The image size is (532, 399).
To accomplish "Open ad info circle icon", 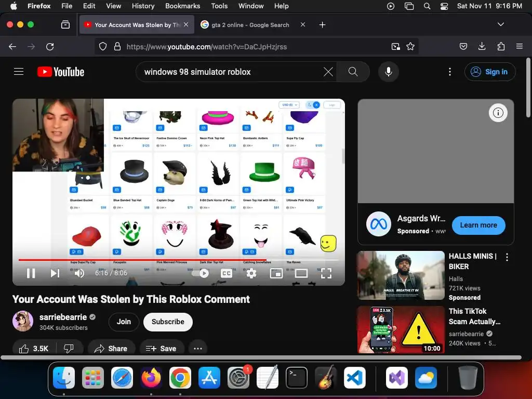I will point(498,113).
